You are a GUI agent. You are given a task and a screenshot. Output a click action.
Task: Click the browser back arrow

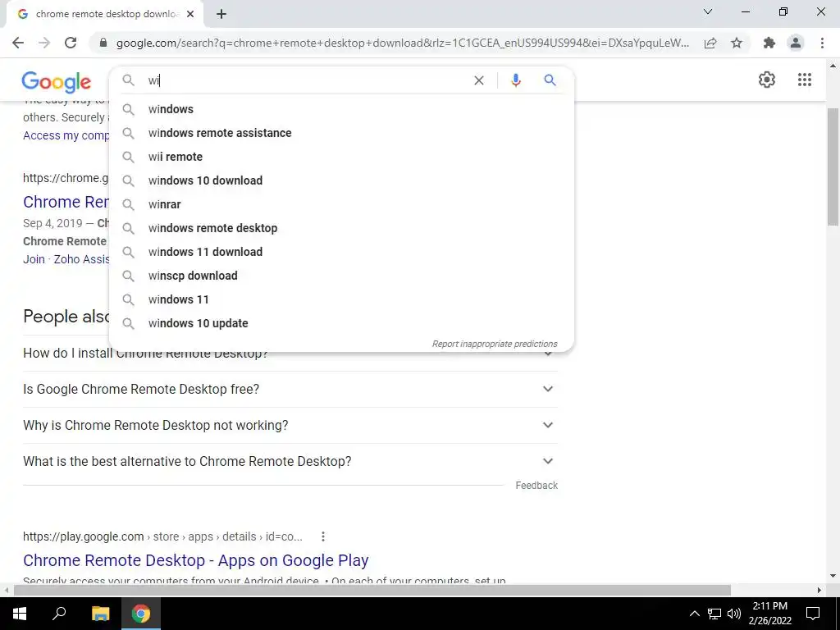pos(18,43)
